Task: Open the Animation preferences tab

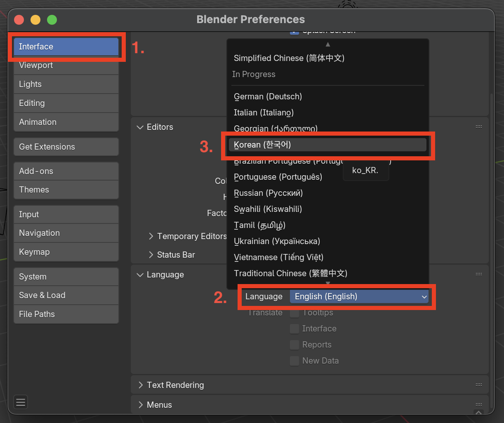Action: click(66, 122)
